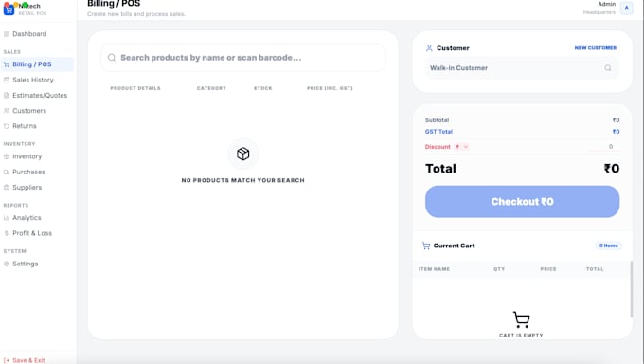The height and width of the screenshot is (364, 644).
Task: Click the Customers people icon
Action: pyautogui.click(x=7, y=111)
